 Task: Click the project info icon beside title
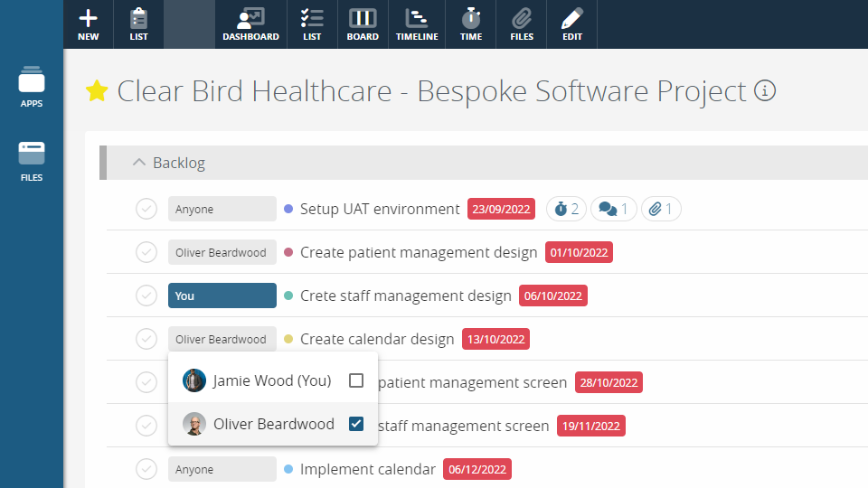(765, 91)
